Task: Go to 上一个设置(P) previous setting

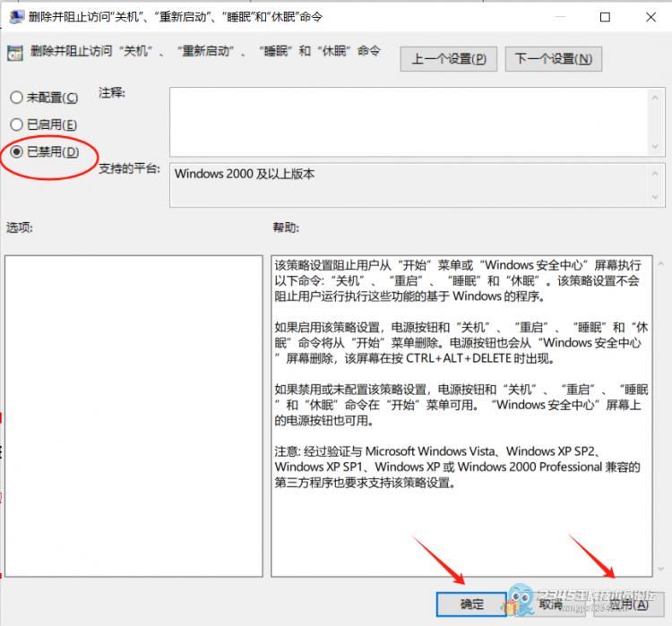Action: (x=448, y=59)
